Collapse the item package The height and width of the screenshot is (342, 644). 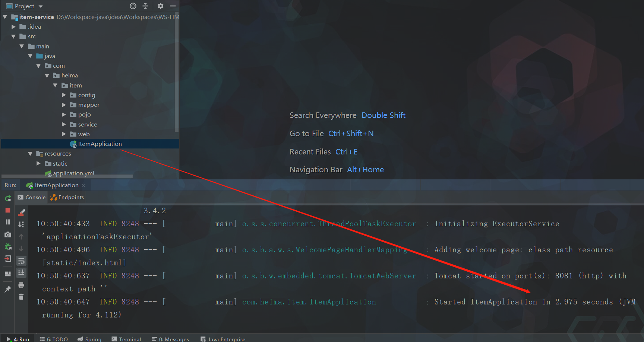(x=55, y=85)
